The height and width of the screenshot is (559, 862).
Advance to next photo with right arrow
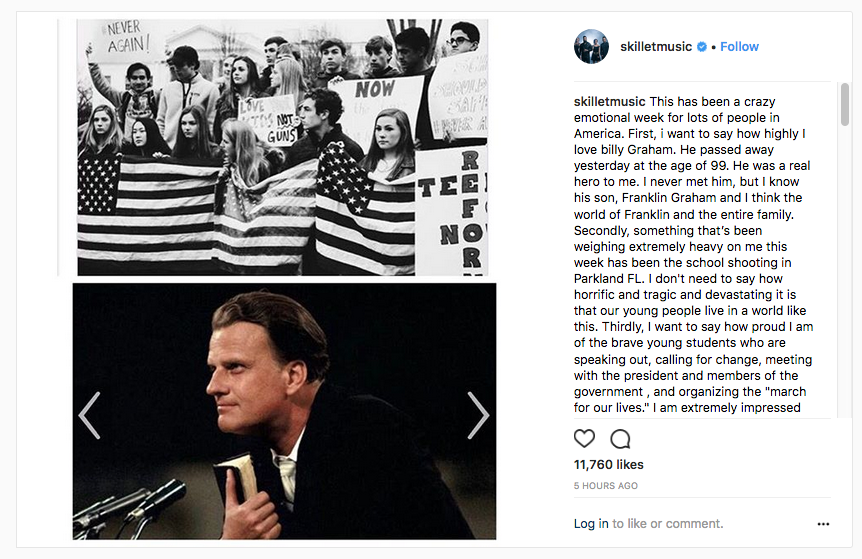tap(478, 415)
